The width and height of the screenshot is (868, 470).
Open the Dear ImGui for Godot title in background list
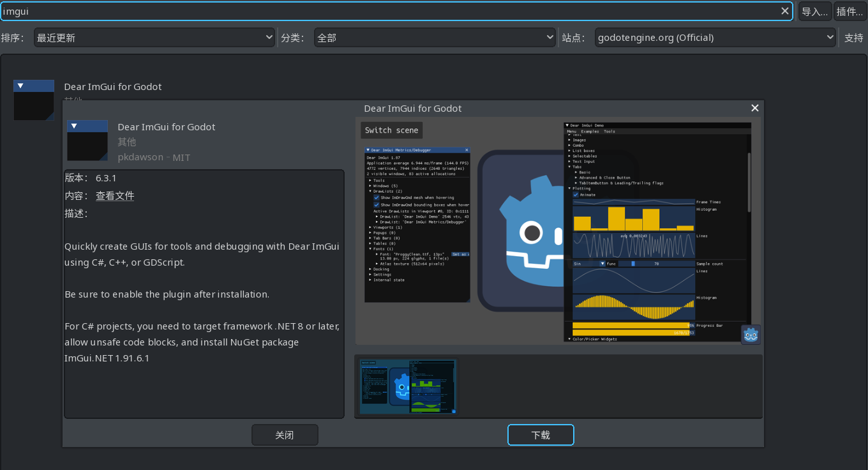tap(113, 87)
